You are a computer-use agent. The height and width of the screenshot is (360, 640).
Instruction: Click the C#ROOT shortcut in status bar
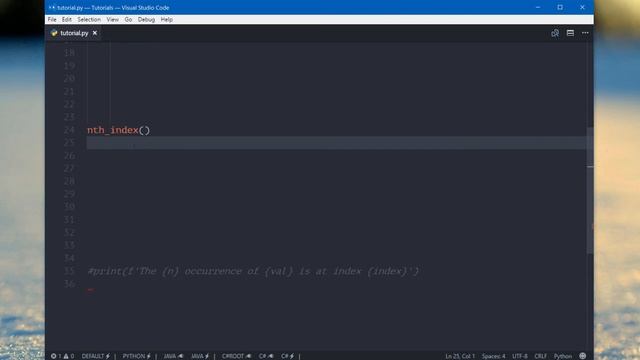[x=236, y=356]
